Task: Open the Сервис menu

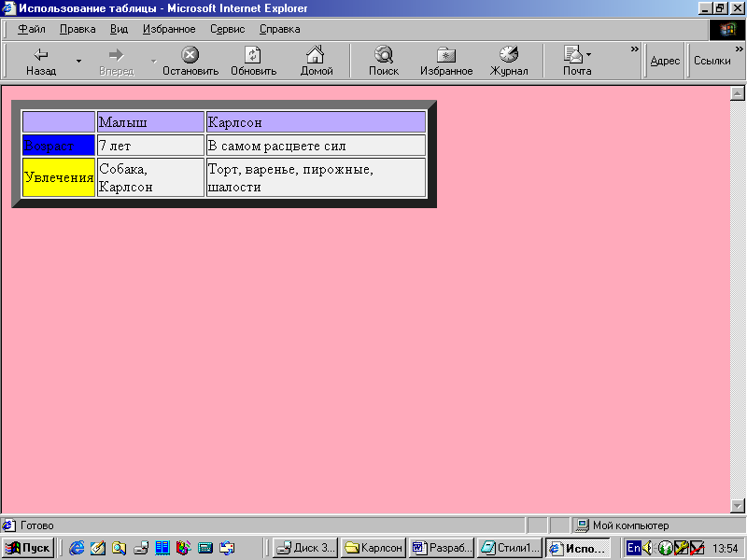Action: [x=227, y=29]
